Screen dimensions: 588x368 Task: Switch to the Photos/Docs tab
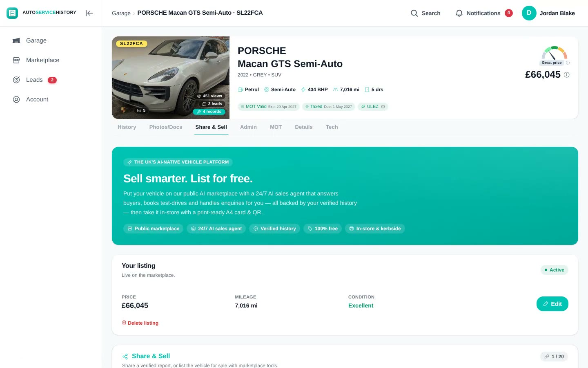pos(166,127)
